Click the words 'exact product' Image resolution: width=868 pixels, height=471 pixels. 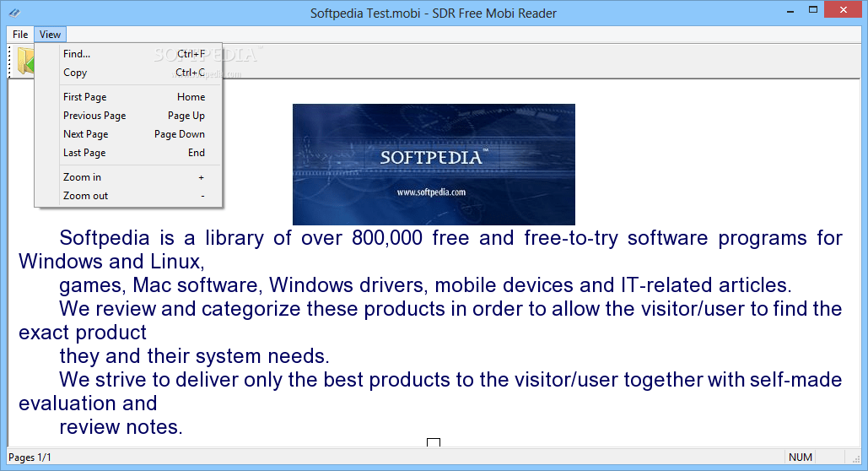(83, 333)
